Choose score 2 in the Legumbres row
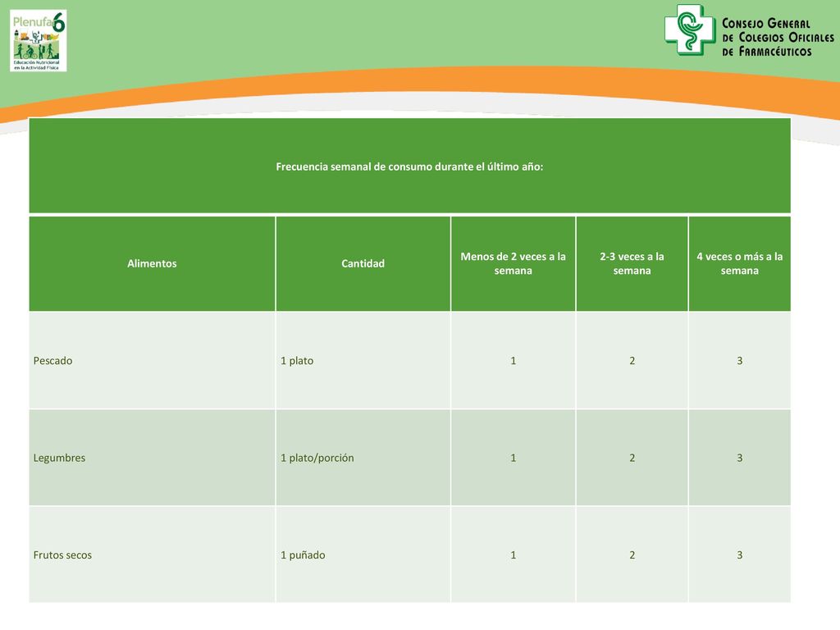Image resolution: width=840 pixels, height=630 pixels. coord(632,458)
